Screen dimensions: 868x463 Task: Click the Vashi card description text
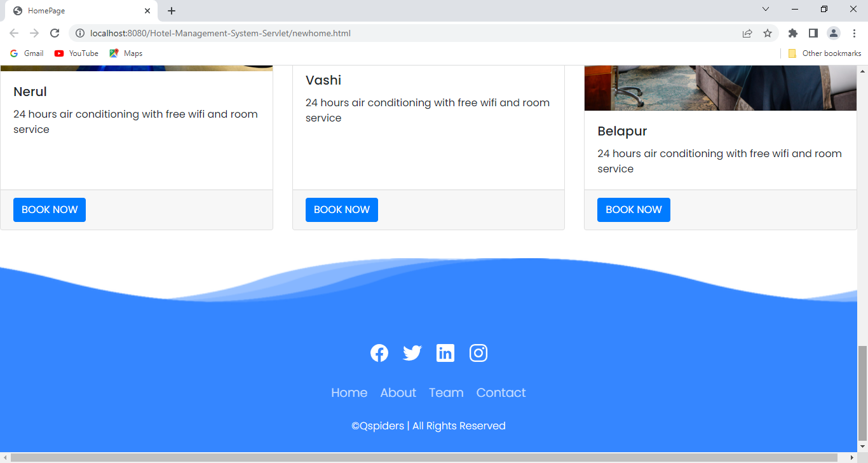pos(428,110)
